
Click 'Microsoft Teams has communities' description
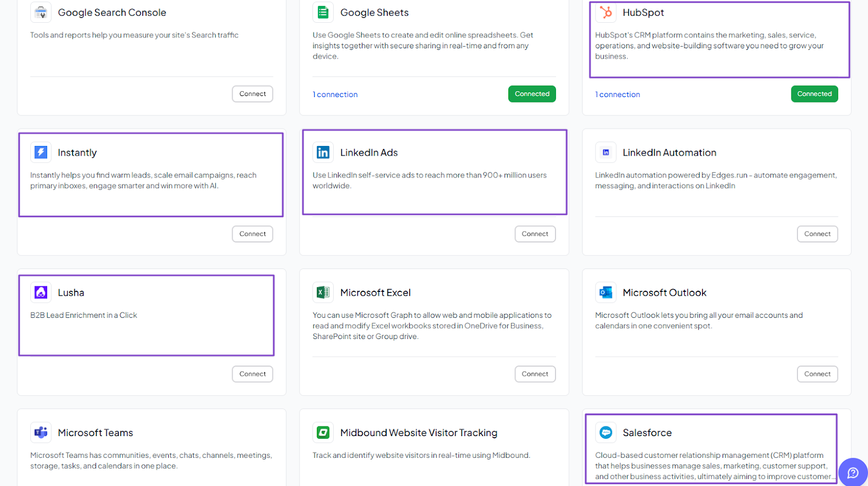pyautogui.click(x=151, y=461)
